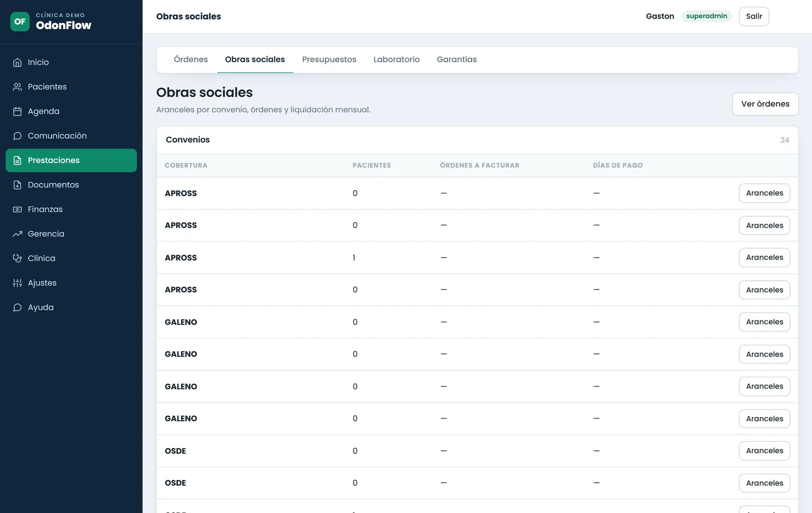Click the CLÍNICA DEMO label in sidebar
Viewport: 812px width, 513px height.
coord(60,15)
